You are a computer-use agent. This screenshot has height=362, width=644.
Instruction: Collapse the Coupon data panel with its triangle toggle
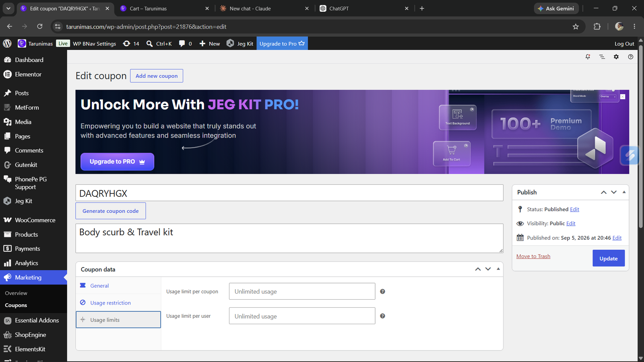498,269
